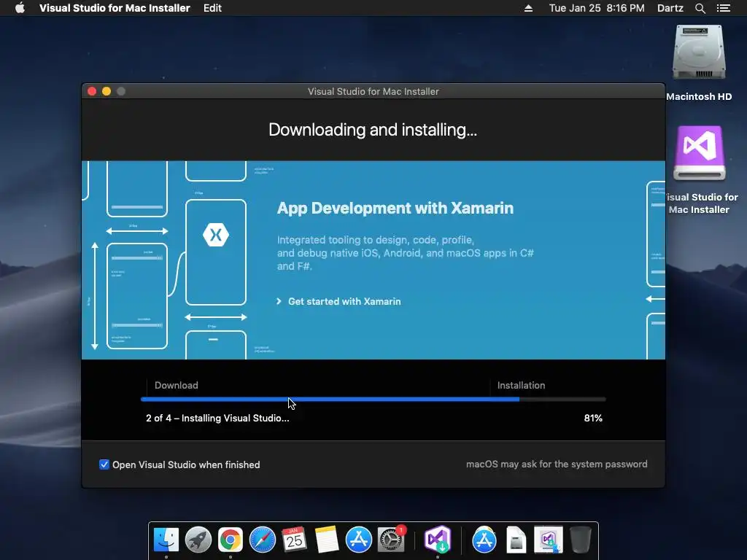Click the blue download progress bar
The image size is (747, 560).
pos(330,400)
